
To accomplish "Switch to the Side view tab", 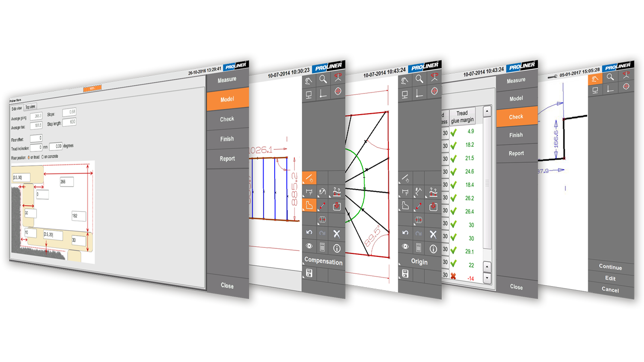I will click(x=17, y=108).
